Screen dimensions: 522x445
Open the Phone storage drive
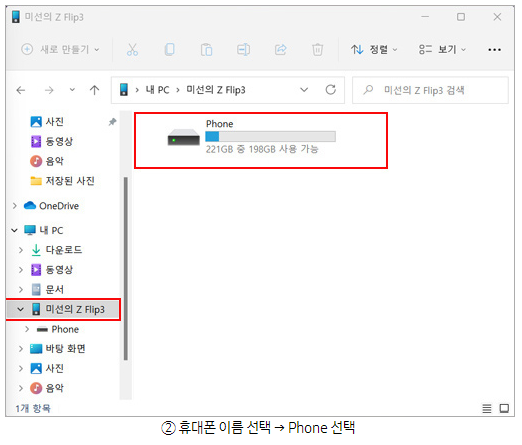pyautogui.click(x=251, y=137)
